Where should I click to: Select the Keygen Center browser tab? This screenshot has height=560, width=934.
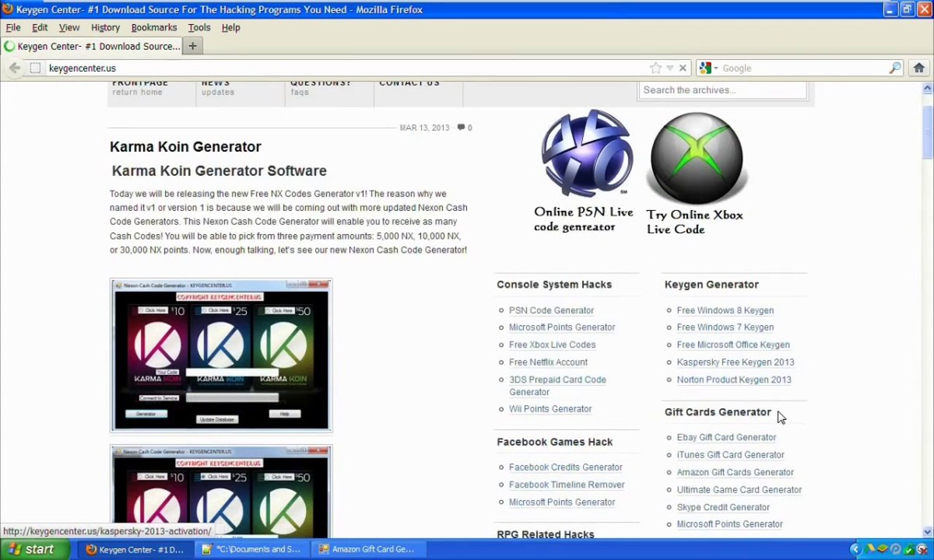(x=92, y=47)
